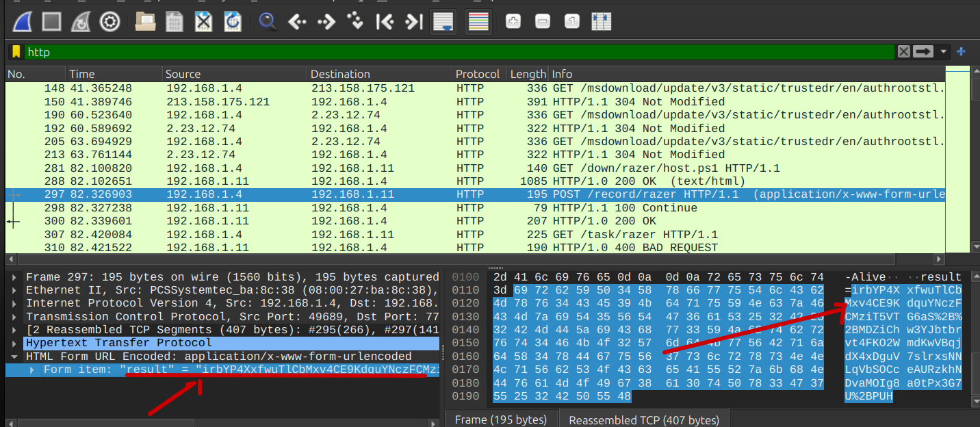Expand the Form item "result" entry
Image resolution: width=980 pixels, height=427 pixels.
(x=33, y=370)
